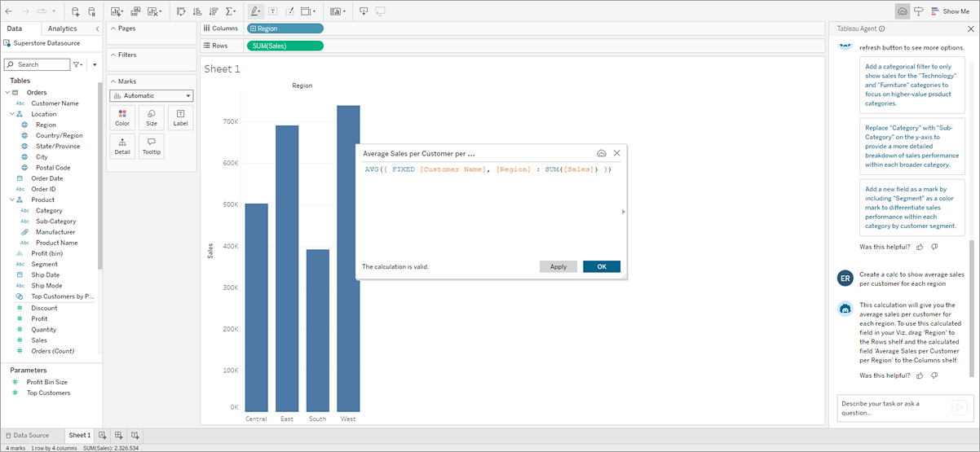Click the Tableau Agent prompt input
Image resolution: width=980 pixels, height=452 pixels.
[893, 408]
